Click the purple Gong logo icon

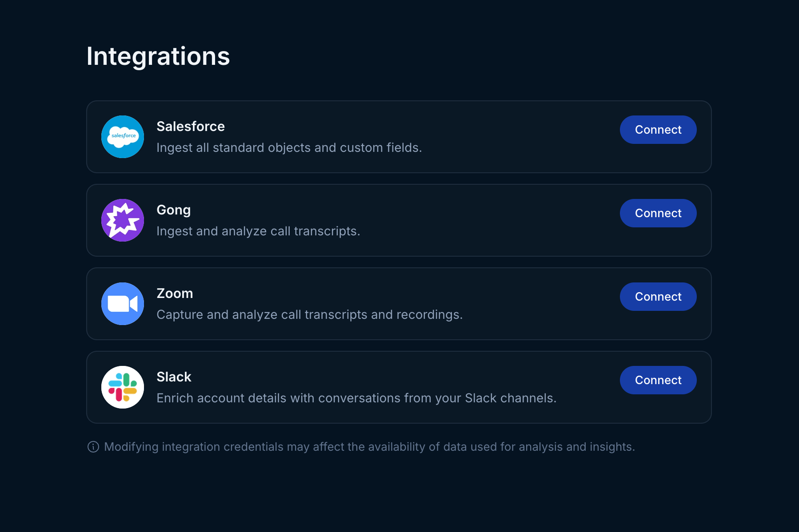[123, 220]
